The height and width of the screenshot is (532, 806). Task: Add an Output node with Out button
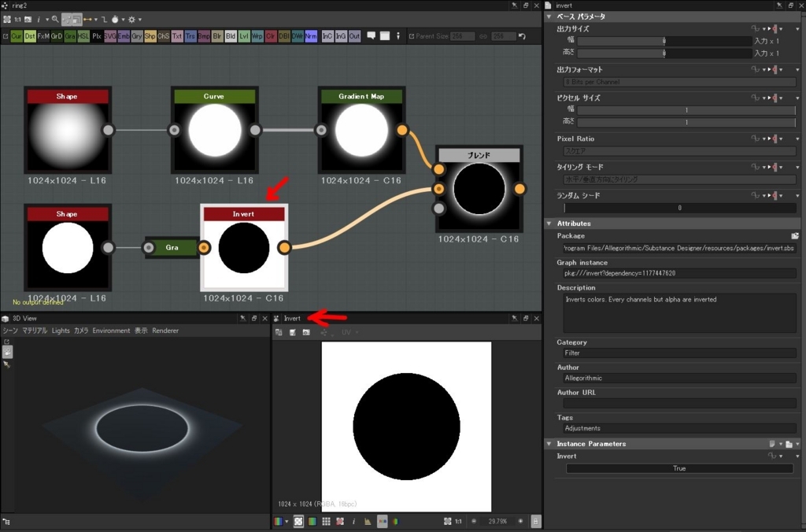point(354,36)
